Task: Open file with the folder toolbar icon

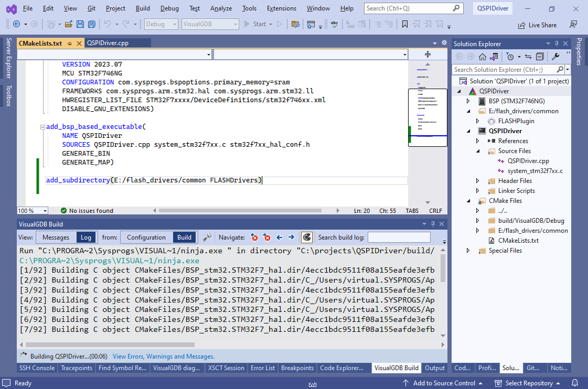Action: pyautogui.click(x=69, y=24)
